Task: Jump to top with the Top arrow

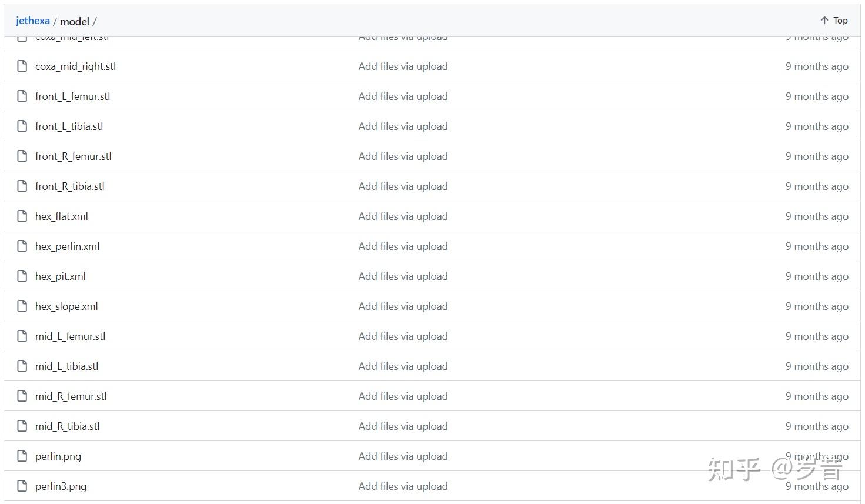Action: tap(834, 21)
